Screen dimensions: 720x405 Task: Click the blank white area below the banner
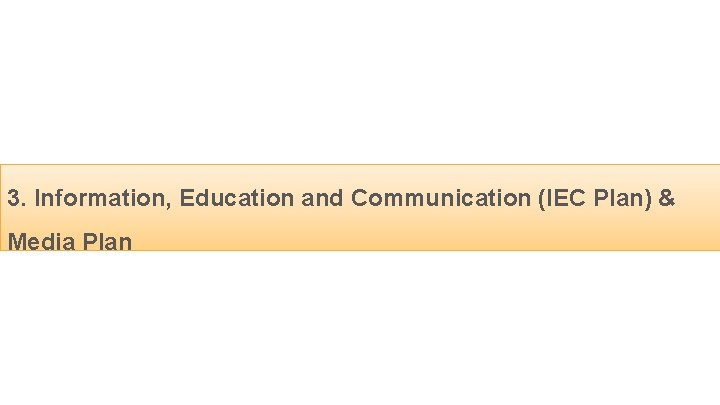pos(360,328)
